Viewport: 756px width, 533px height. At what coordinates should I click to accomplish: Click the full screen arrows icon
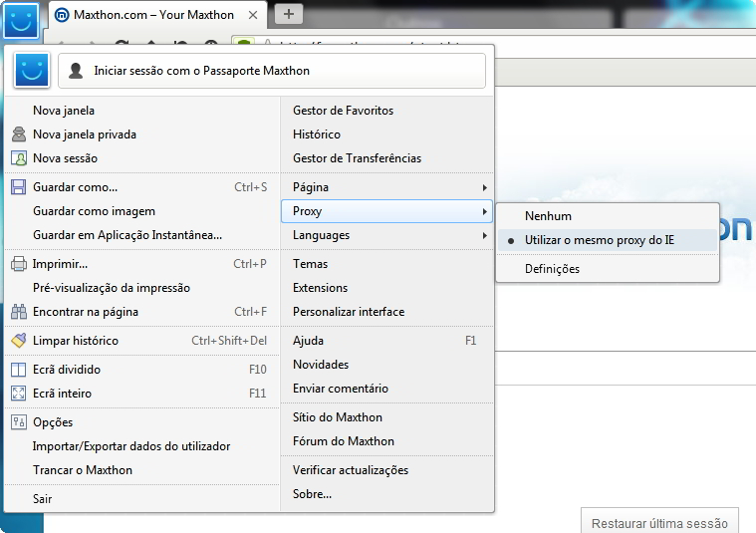pos(19,394)
